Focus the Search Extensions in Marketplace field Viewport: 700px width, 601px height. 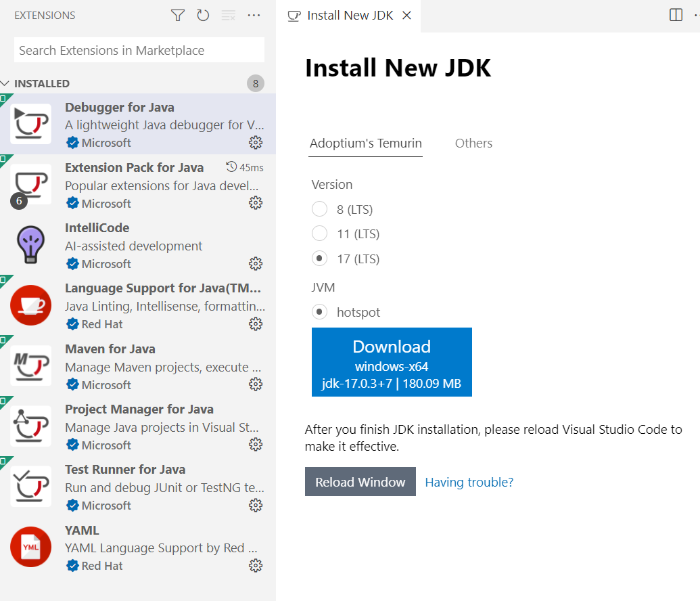pyautogui.click(x=139, y=50)
